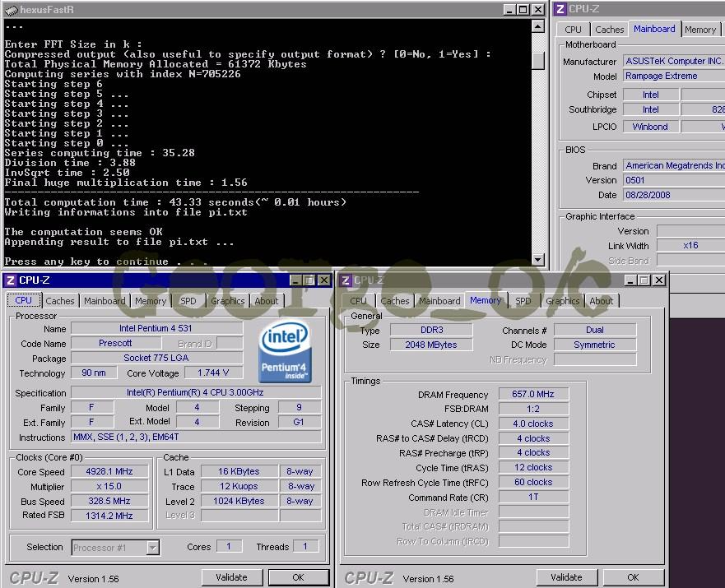Click the x 15.0 multiplier value
The image size is (725, 588).
(109, 486)
